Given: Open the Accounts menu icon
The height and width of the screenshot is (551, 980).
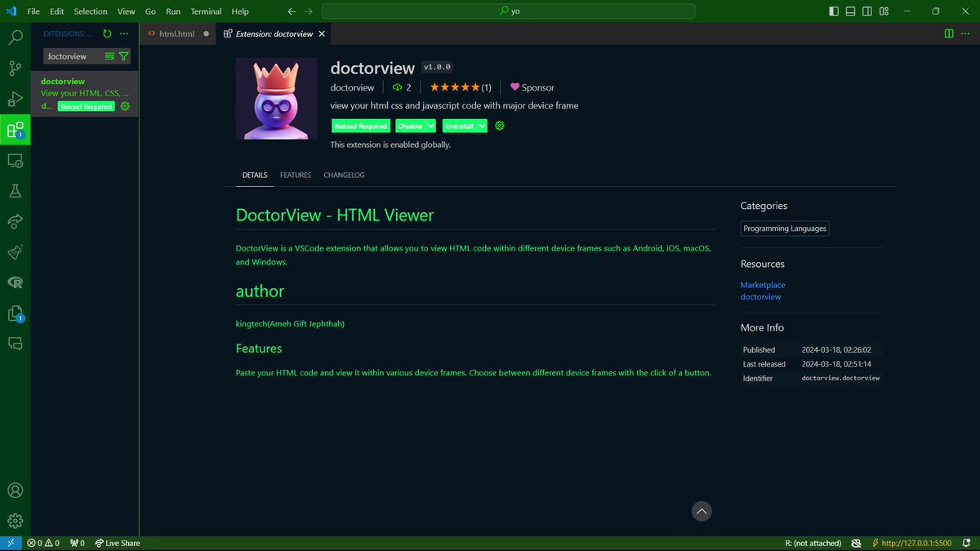Looking at the screenshot, I should click(x=15, y=491).
